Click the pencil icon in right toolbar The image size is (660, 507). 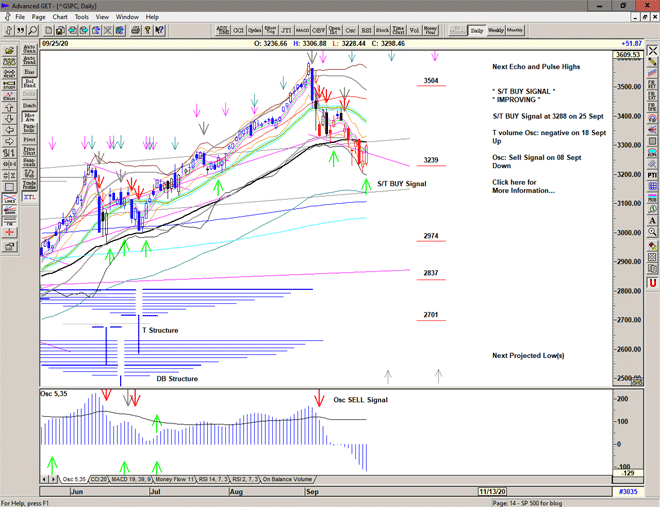(652, 62)
